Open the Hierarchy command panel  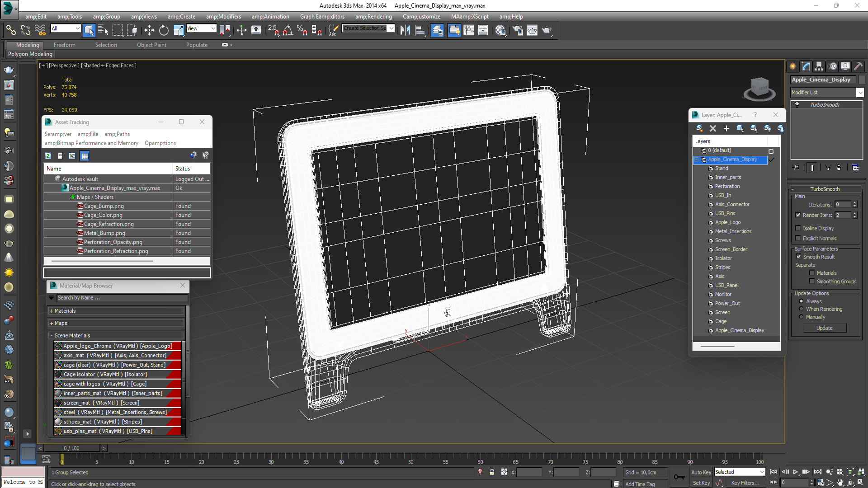pos(819,66)
